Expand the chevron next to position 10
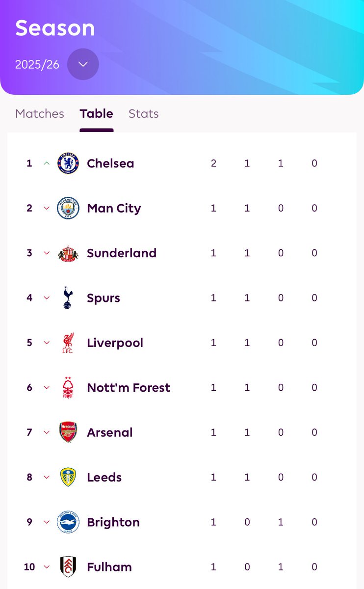This screenshot has height=589, width=364. pyautogui.click(x=47, y=567)
